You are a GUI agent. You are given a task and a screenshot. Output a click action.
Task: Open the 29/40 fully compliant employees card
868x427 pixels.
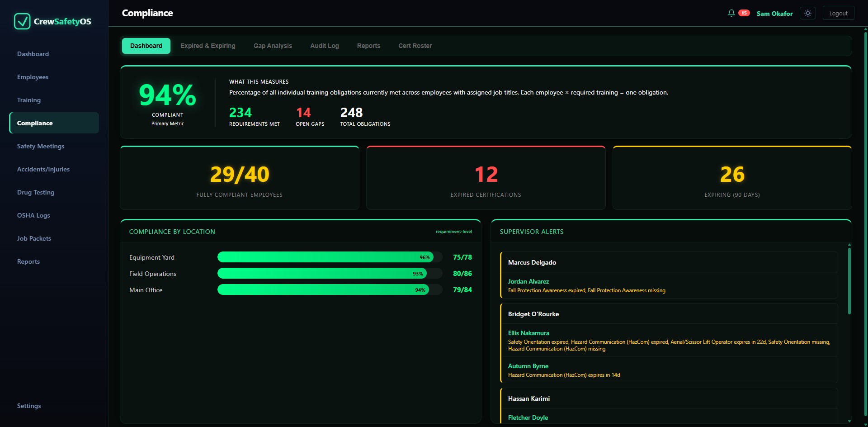coord(240,178)
